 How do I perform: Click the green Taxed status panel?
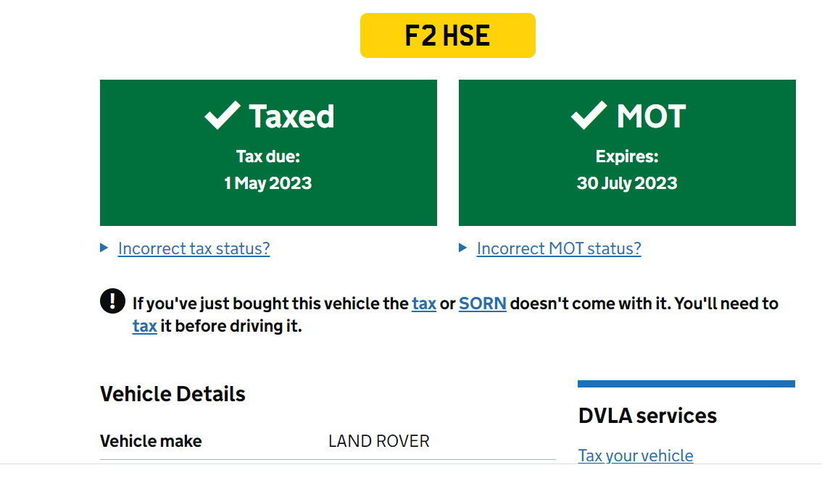pos(268,153)
